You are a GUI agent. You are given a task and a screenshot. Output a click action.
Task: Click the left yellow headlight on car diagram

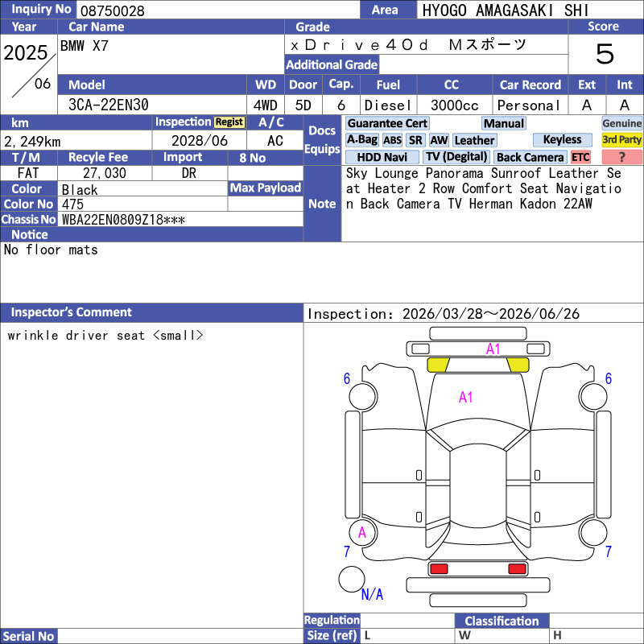pyautogui.click(x=437, y=365)
